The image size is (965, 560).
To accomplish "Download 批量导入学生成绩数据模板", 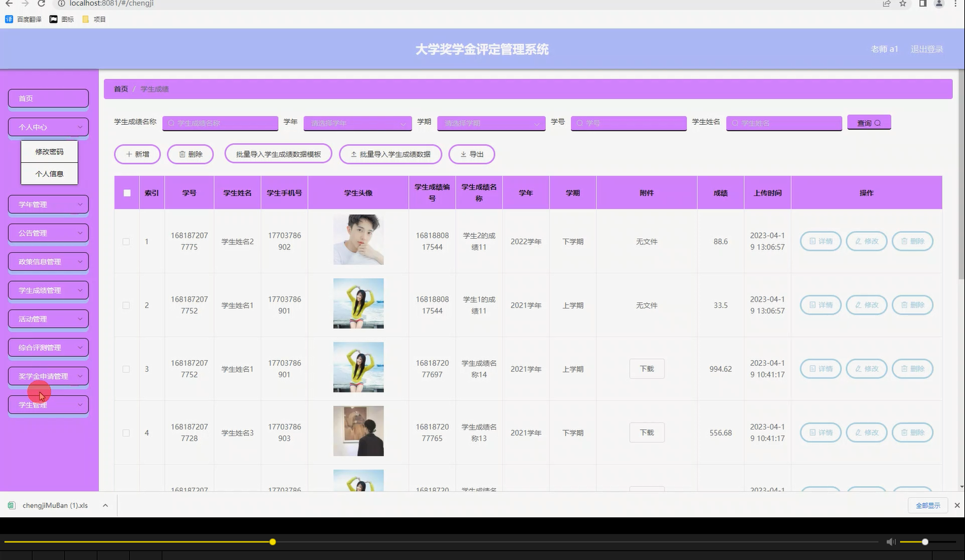I will pos(278,154).
